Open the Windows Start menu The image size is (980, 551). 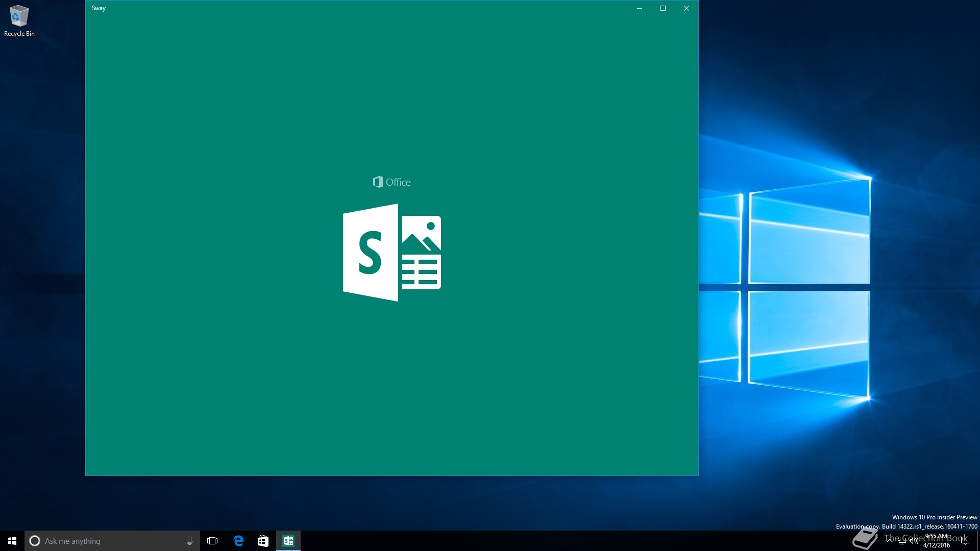(x=12, y=541)
